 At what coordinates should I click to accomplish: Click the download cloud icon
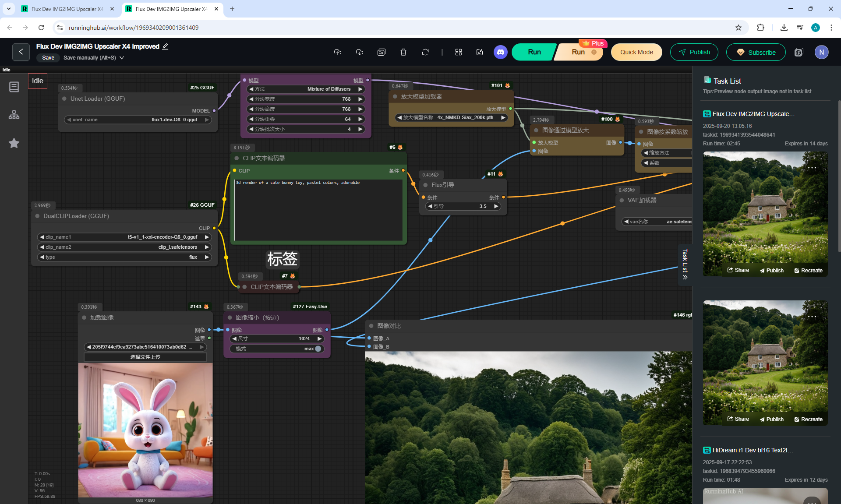point(359,52)
